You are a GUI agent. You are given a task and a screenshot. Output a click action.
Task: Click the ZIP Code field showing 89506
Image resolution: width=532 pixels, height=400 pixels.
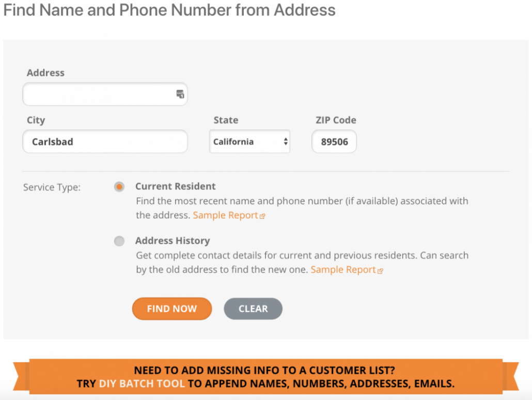pyautogui.click(x=334, y=141)
